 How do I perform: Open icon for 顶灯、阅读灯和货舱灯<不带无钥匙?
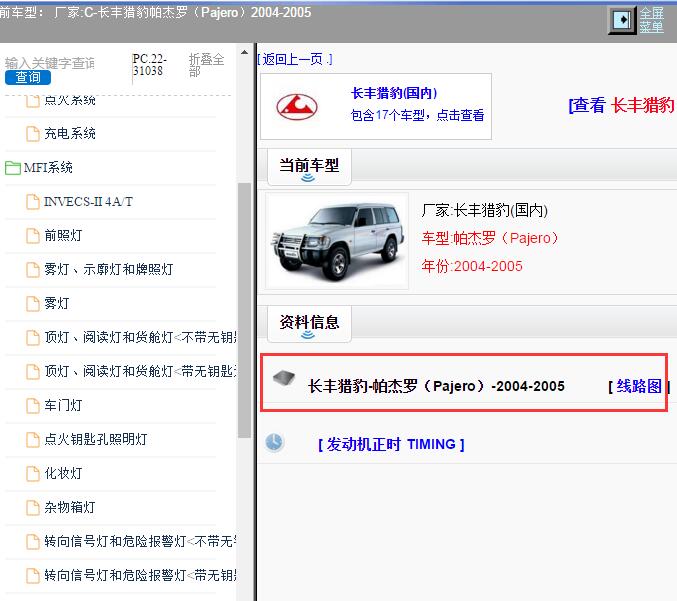(x=33, y=337)
